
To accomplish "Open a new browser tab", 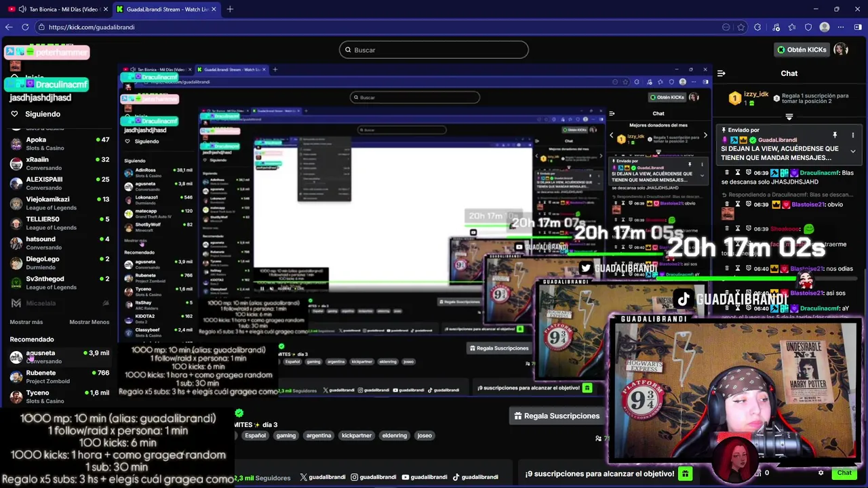I will 230,9.
